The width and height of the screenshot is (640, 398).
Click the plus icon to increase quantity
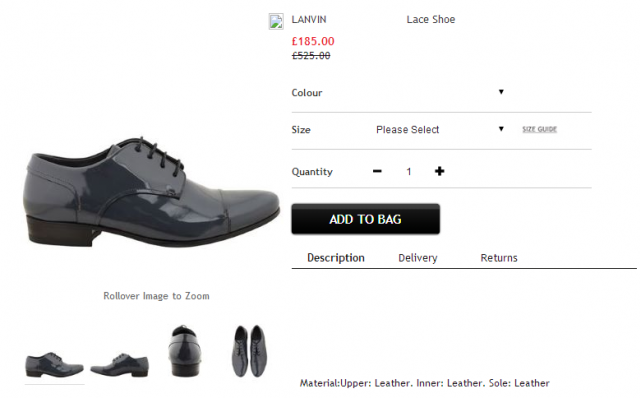439,171
